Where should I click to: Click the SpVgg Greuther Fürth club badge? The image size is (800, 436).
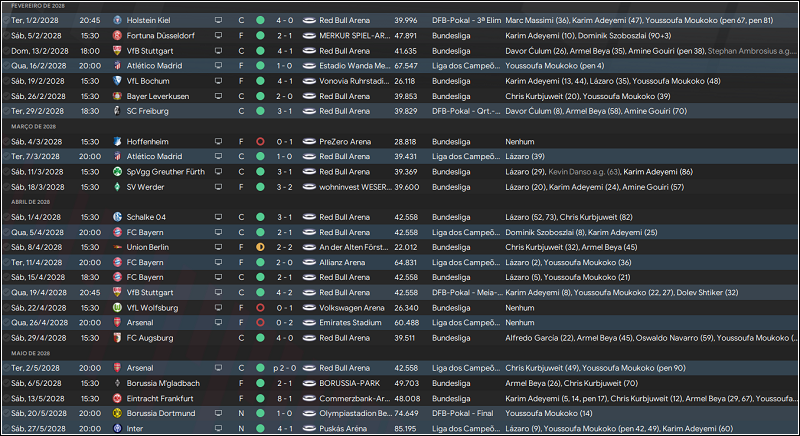117,172
